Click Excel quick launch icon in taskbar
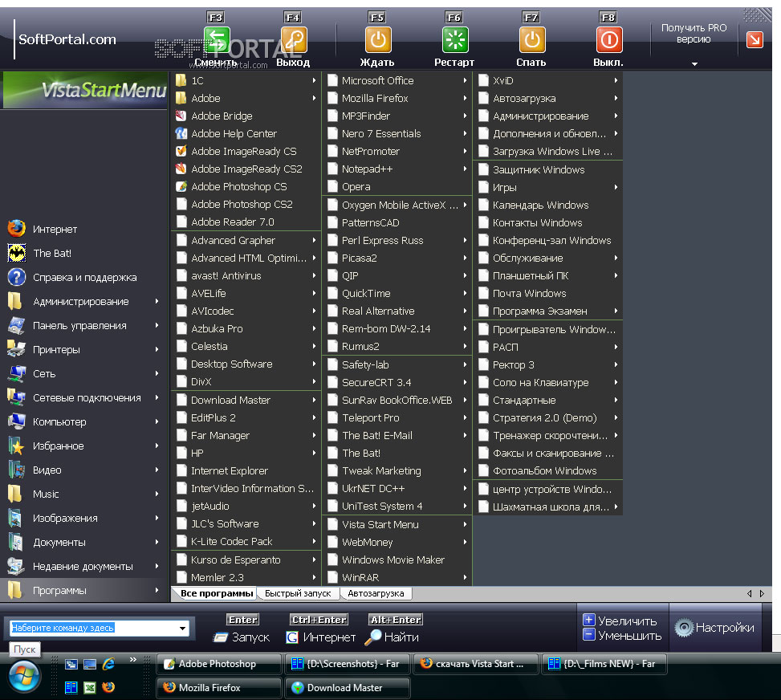The width and height of the screenshot is (781, 700). [90, 687]
